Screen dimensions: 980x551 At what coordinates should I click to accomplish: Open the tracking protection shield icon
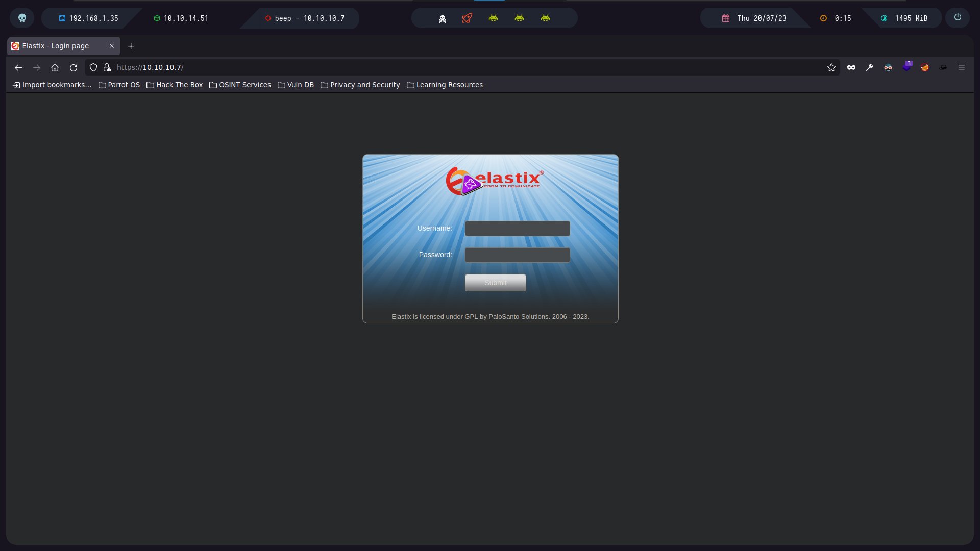(93, 67)
